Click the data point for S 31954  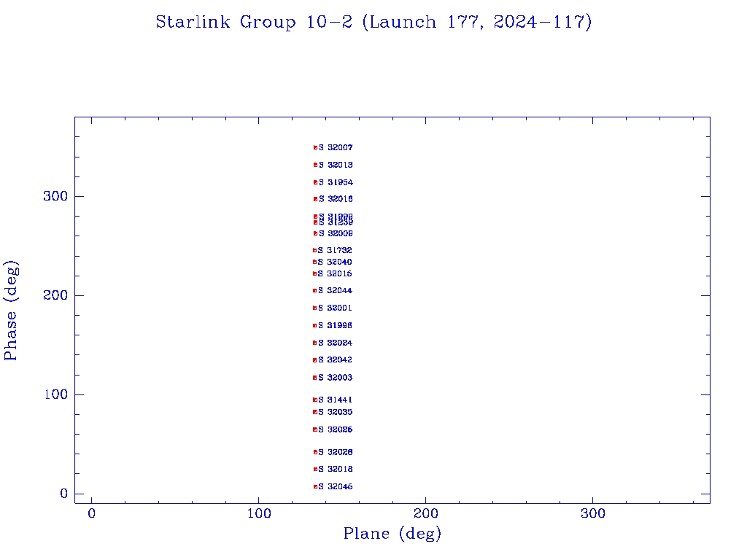(x=316, y=182)
